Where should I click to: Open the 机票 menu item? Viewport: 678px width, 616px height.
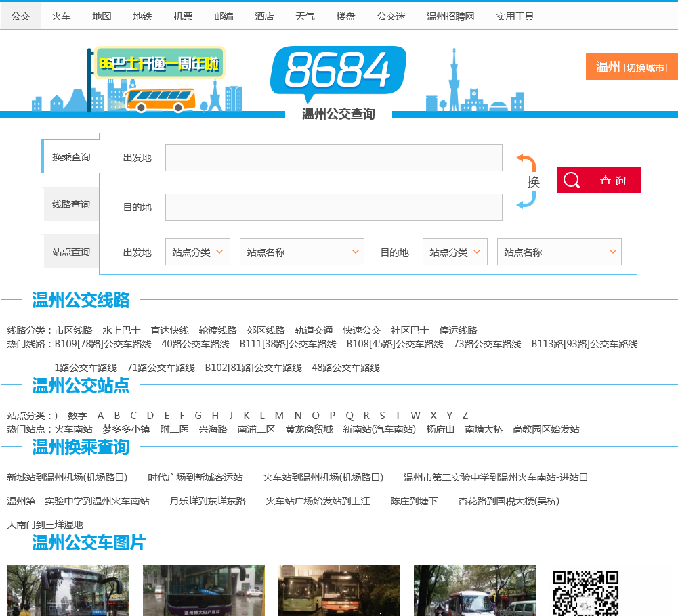(183, 16)
